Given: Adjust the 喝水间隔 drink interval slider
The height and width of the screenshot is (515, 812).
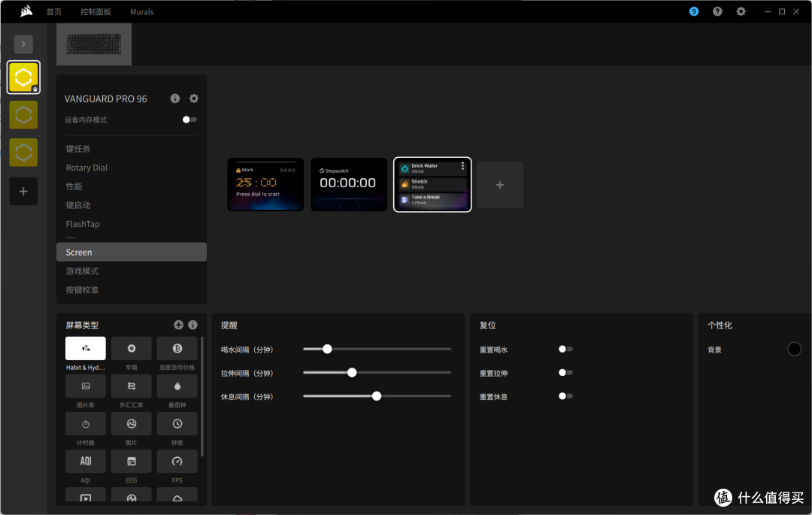Looking at the screenshot, I should pyautogui.click(x=377, y=349).
